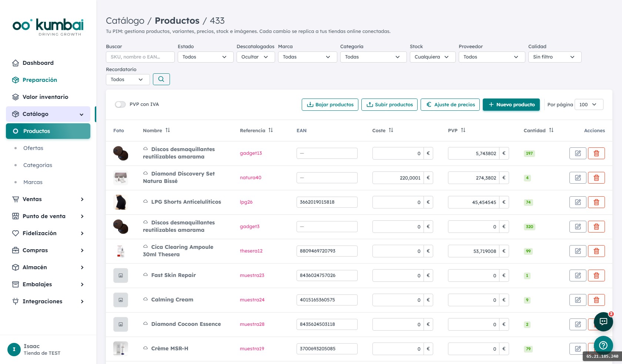Change the Por página count dropdown

pyautogui.click(x=589, y=104)
